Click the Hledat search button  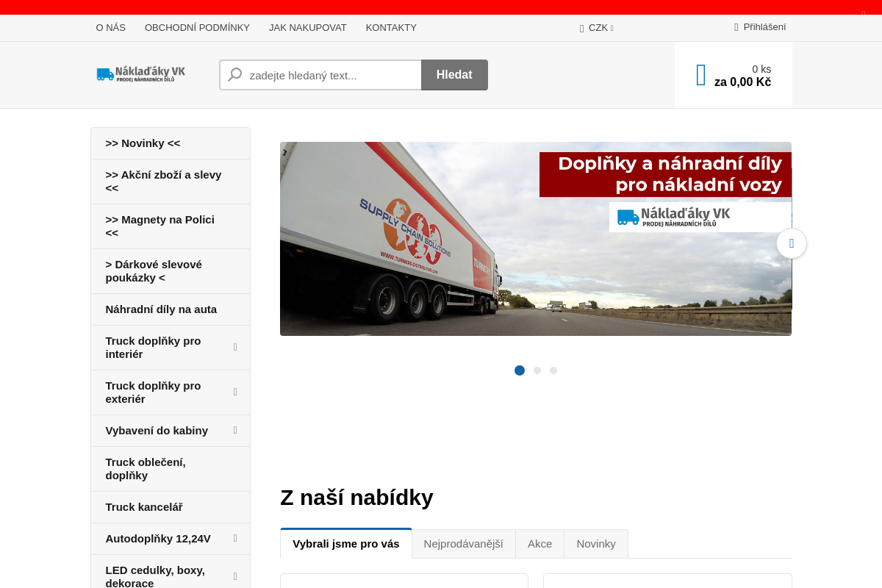(x=453, y=74)
